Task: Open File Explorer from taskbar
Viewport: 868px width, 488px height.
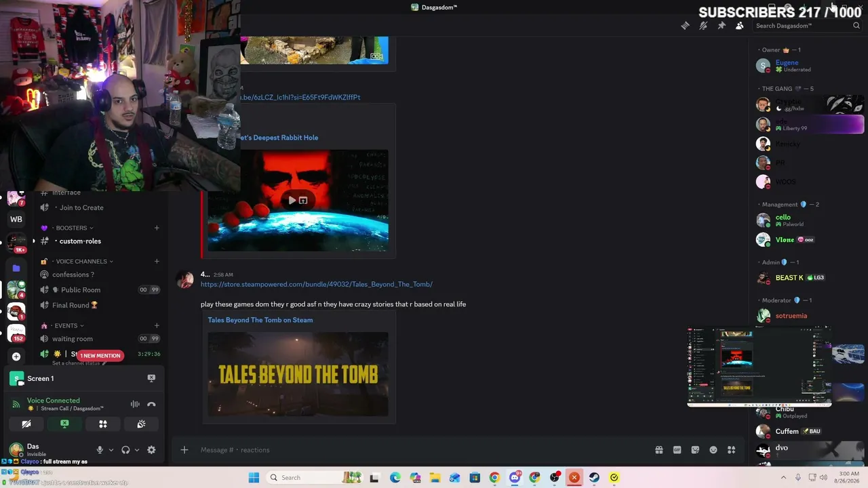Action: pyautogui.click(x=435, y=478)
